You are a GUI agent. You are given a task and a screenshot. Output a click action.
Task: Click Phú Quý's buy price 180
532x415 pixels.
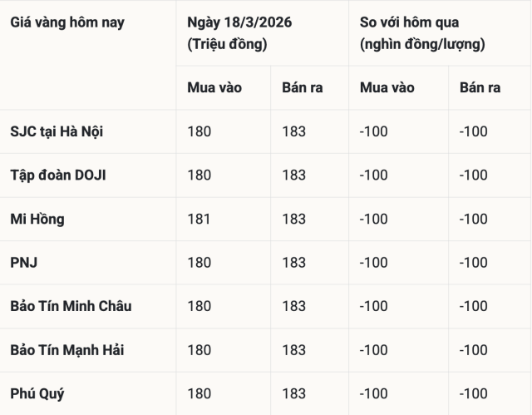pyautogui.click(x=199, y=393)
